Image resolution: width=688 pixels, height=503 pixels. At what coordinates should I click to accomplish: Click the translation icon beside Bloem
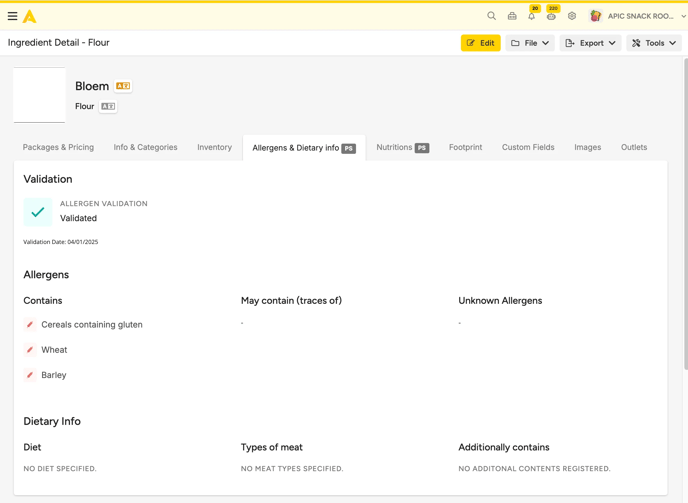[123, 86]
